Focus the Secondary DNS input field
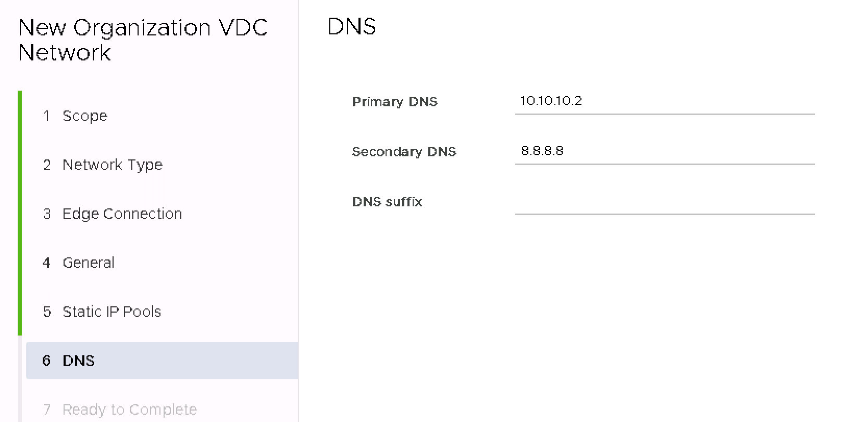 point(664,151)
